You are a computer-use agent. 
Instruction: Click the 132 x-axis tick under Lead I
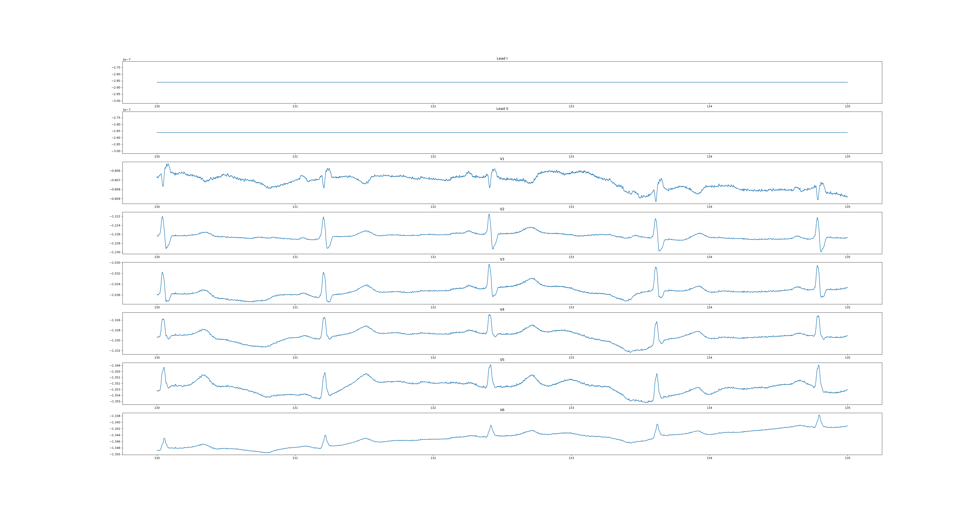(433, 106)
